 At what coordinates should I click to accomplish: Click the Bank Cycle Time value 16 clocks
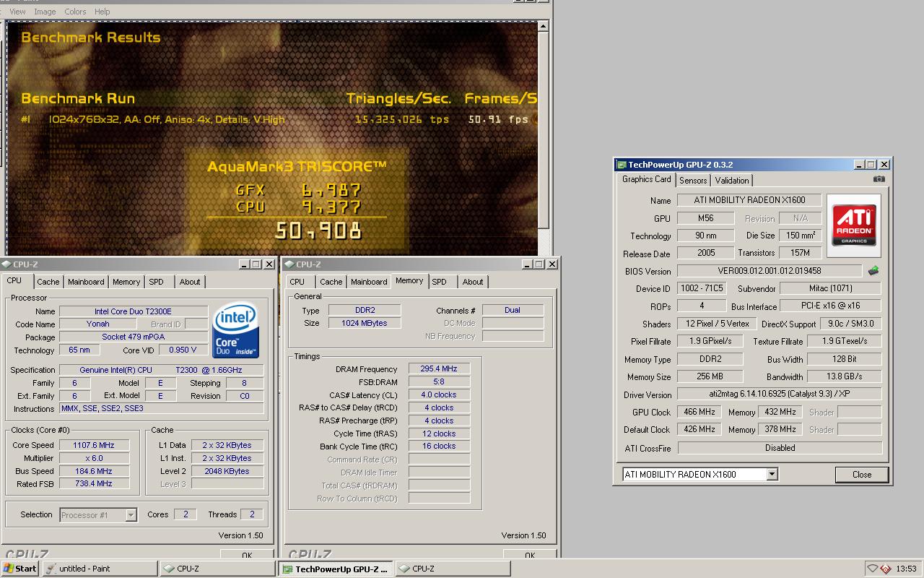pos(439,447)
